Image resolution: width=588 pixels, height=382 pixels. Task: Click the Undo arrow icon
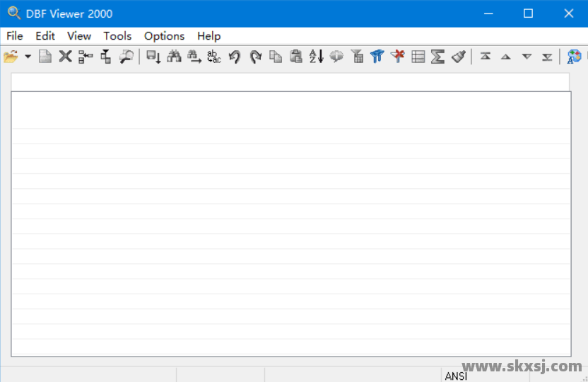235,57
